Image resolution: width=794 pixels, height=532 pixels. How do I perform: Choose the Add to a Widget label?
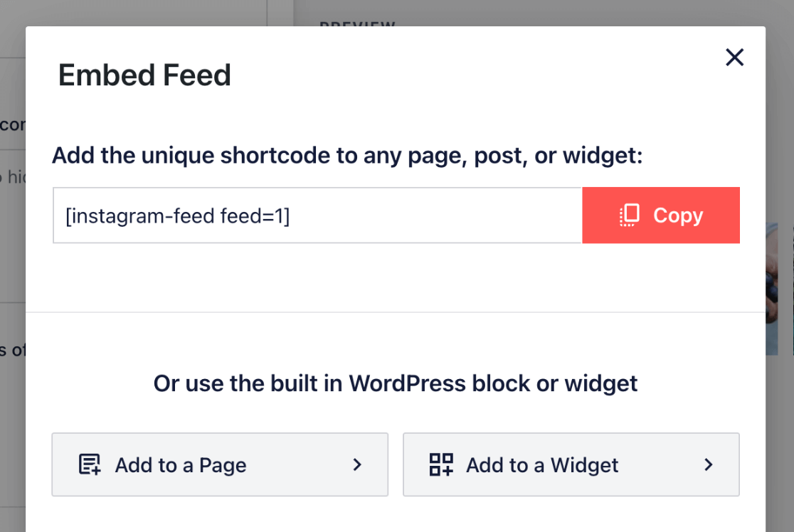(x=542, y=465)
